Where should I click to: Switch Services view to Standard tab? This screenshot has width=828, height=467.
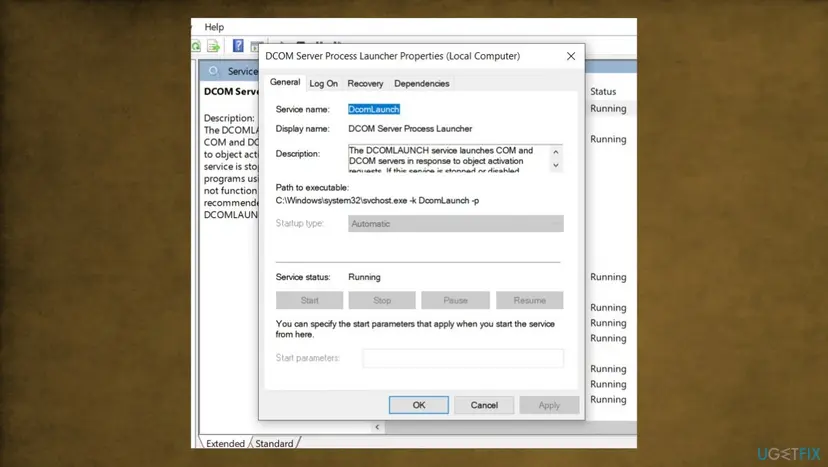274,443
